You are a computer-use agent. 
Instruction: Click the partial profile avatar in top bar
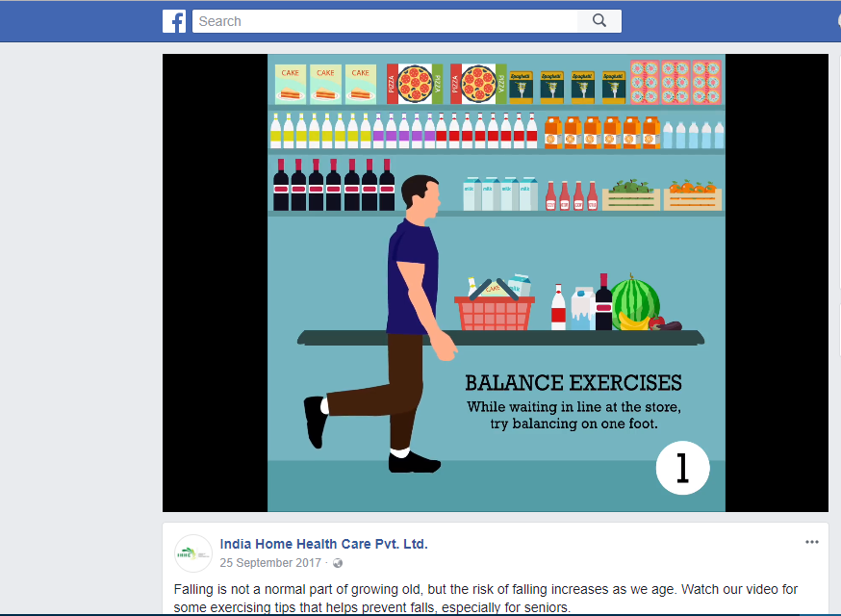839,21
